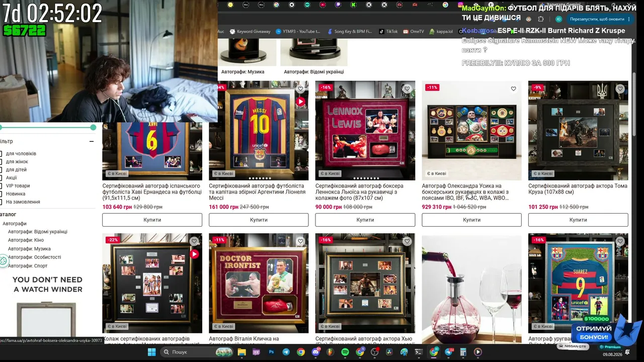Open the cookie settings icon
The height and width of the screenshot is (362, 644).
pyautogui.click(x=4, y=260)
